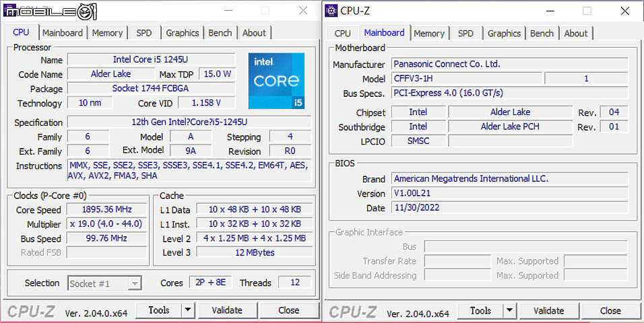Click bus speed value '99.76 MHz'
Viewport: 644px width, 323px height.
[107, 238]
